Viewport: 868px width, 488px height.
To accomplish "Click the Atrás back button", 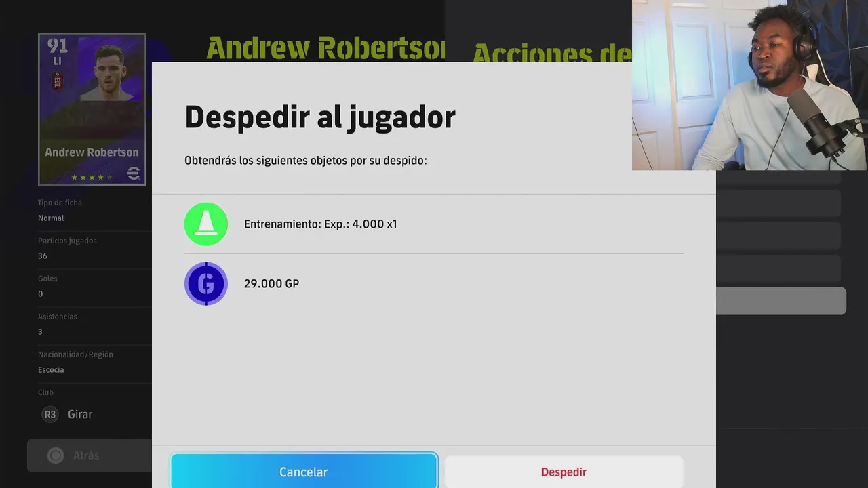I will pos(90,455).
